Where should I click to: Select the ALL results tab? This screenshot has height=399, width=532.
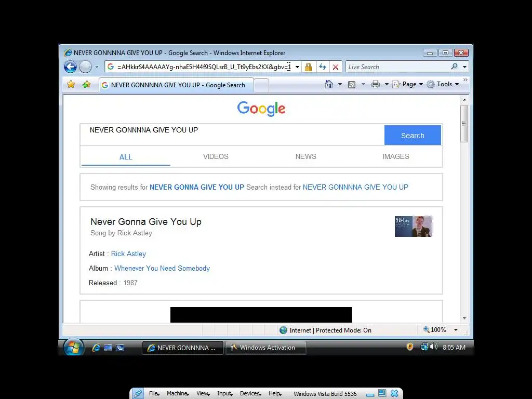click(x=126, y=157)
